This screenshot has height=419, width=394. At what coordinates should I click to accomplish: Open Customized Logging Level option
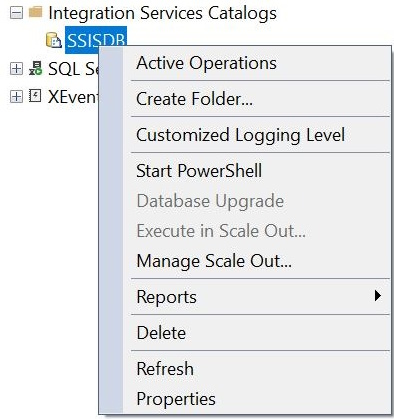(256, 135)
